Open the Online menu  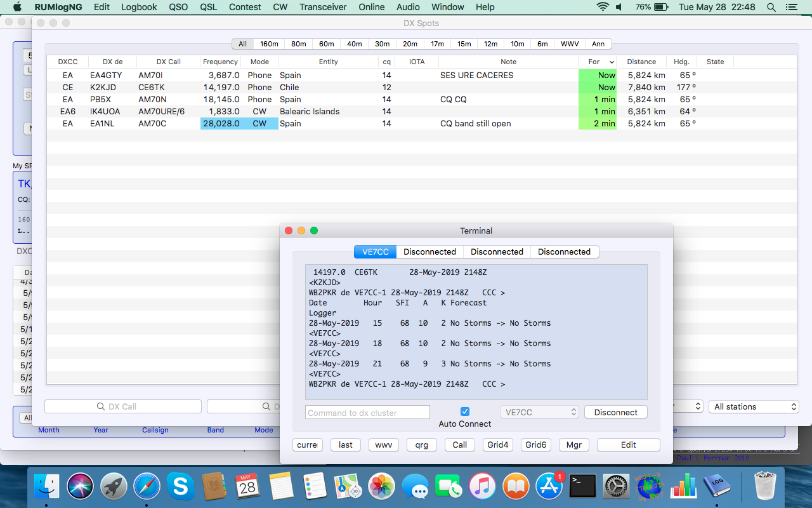tap(371, 7)
